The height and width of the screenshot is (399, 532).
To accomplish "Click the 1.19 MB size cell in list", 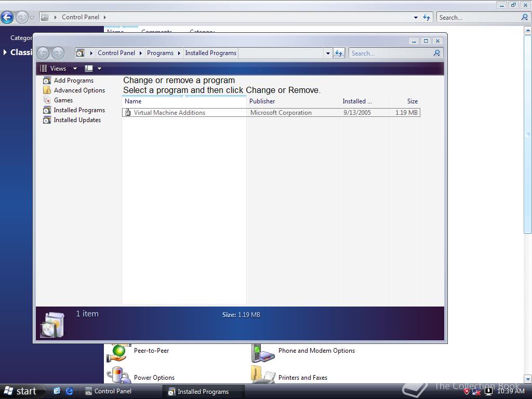I will [x=406, y=113].
